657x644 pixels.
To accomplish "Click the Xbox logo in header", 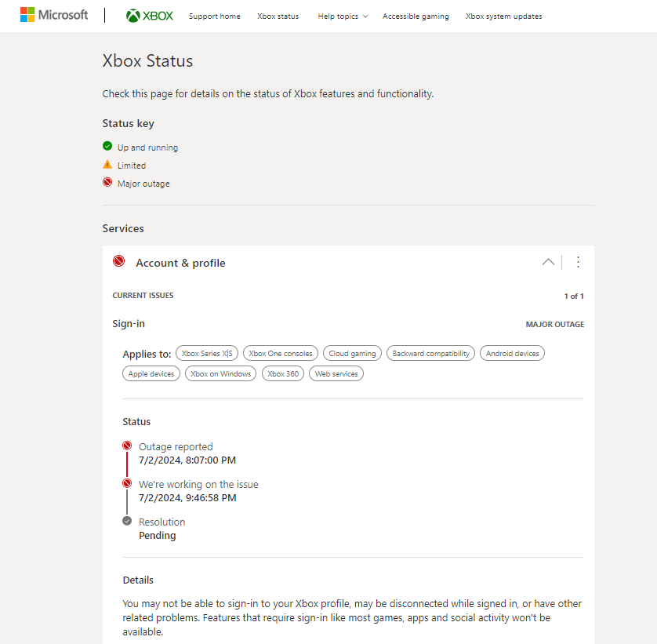I will tap(150, 16).
